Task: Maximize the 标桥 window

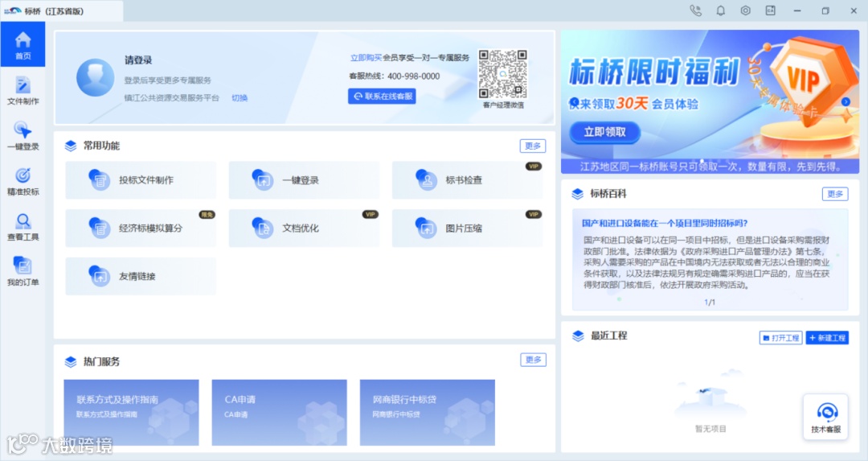Action: click(x=825, y=10)
